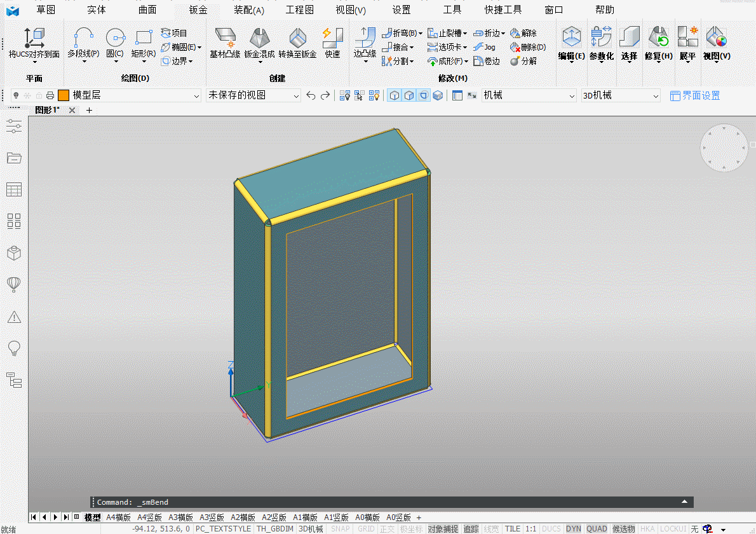Expand the Relief (止裂槽) dropdown
The image size is (756, 534).
[x=465, y=33]
